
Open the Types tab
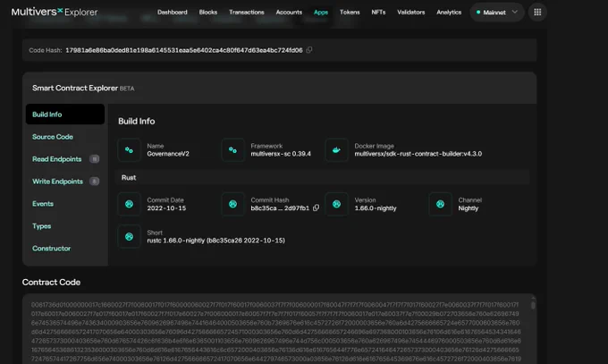tap(41, 226)
